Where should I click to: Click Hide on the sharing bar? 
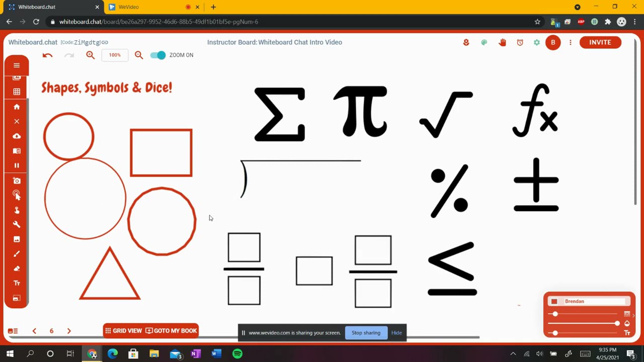tap(396, 333)
